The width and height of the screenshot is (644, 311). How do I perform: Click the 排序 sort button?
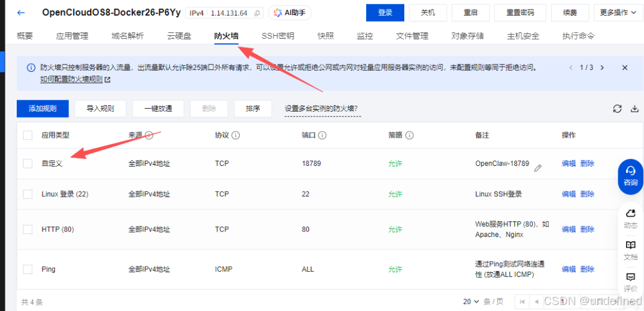253,109
